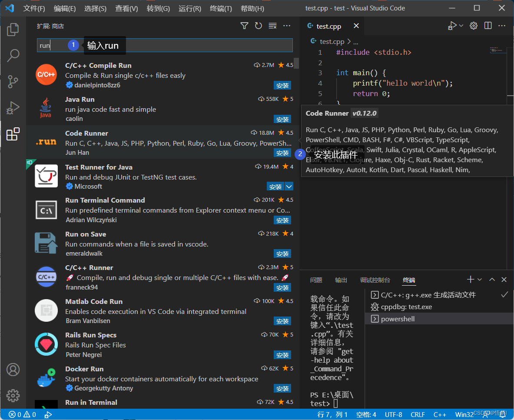Image resolution: width=514 pixels, height=420 pixels.
Task: Install the Code Runner extension
Action: pos(282,153)
